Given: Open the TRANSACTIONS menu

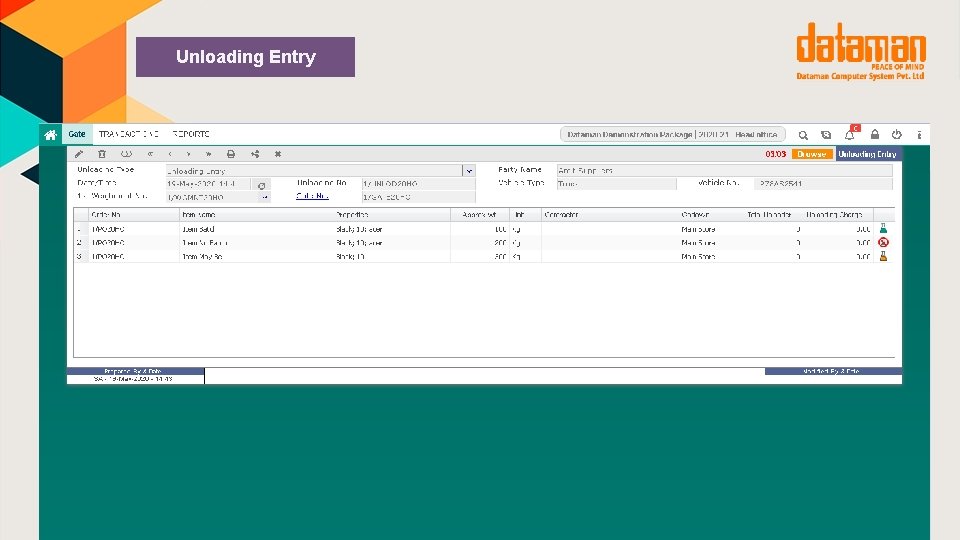Looking at the screenshot, I should (129, 134).
